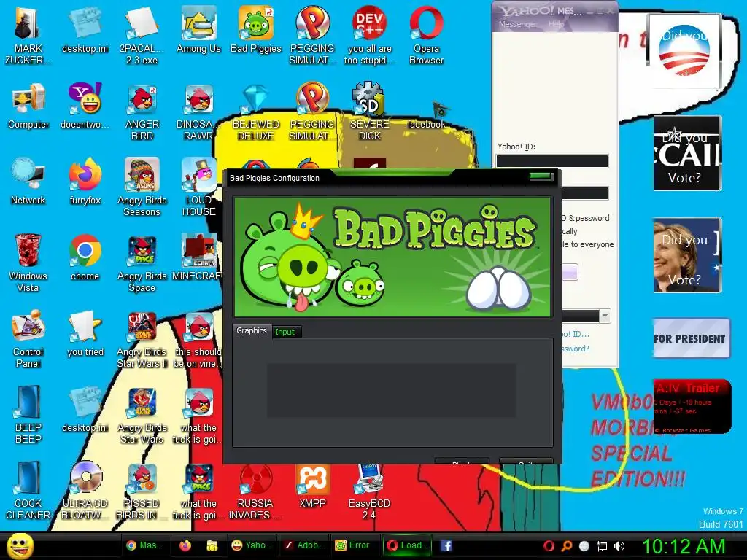The width and height of the screenshot is (747, 560).
Task: Click the McCain 'Did you Vote?' gadget
Action: 687,153
